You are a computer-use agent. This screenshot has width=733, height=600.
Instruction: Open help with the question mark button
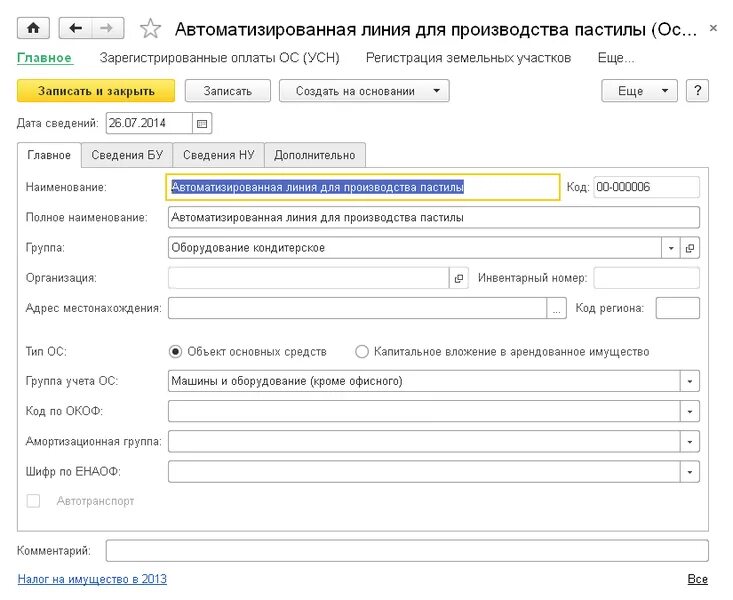click(697, 91)
